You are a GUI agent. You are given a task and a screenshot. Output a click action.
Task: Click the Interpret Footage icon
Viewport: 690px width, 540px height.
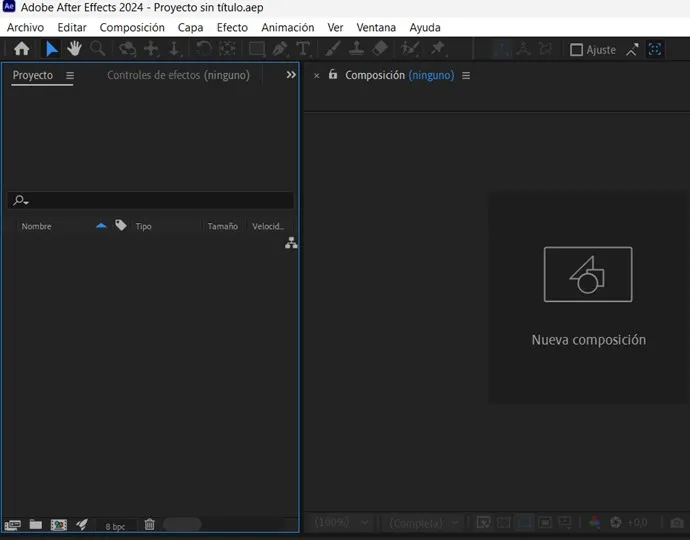point(12,525)
